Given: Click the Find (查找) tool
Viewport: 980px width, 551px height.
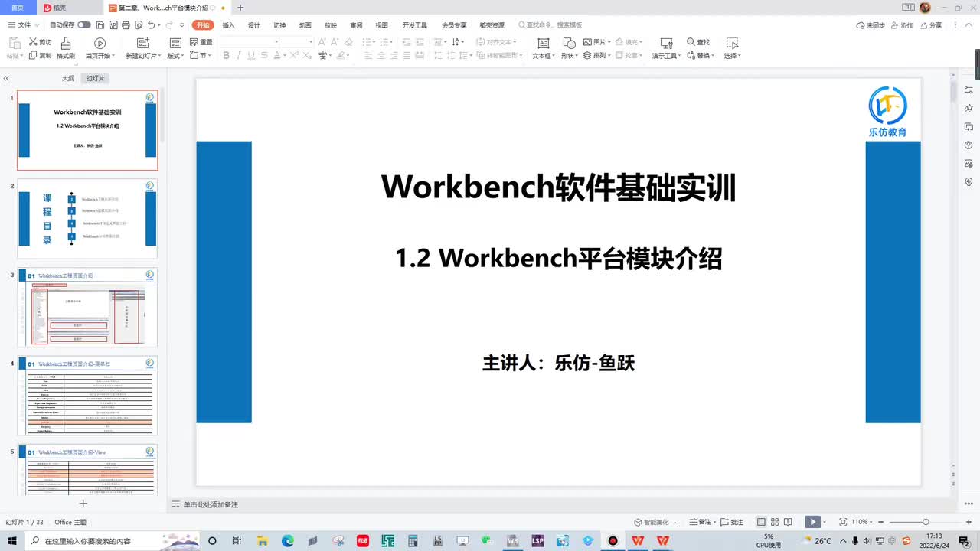Looking at the screenshot, I should (x=698, y=42).
